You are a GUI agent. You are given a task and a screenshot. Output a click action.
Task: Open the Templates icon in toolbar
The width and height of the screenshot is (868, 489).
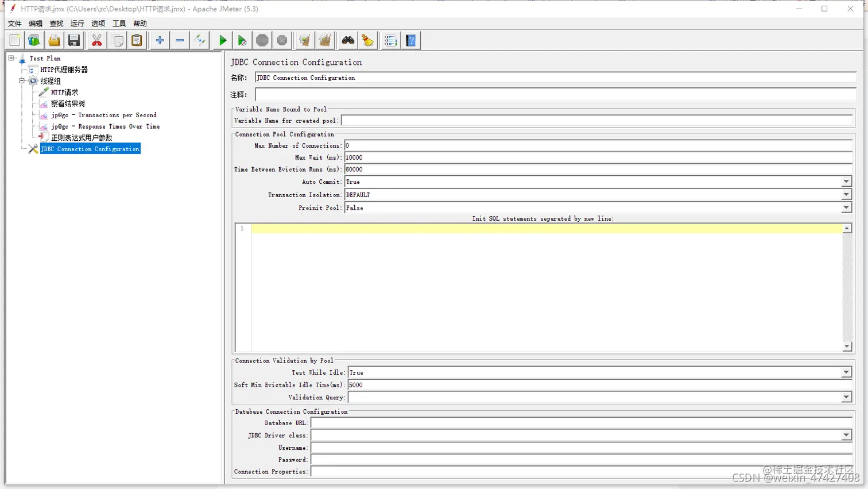coord(34,40)
